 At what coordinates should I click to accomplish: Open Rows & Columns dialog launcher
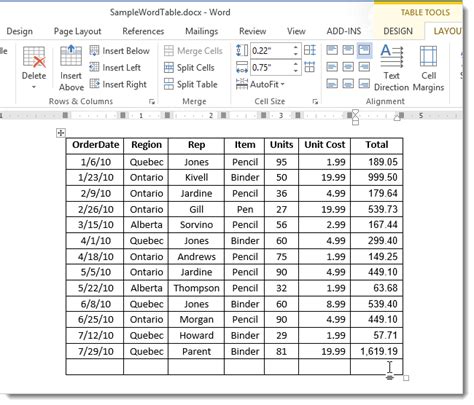tap(152, 102)
